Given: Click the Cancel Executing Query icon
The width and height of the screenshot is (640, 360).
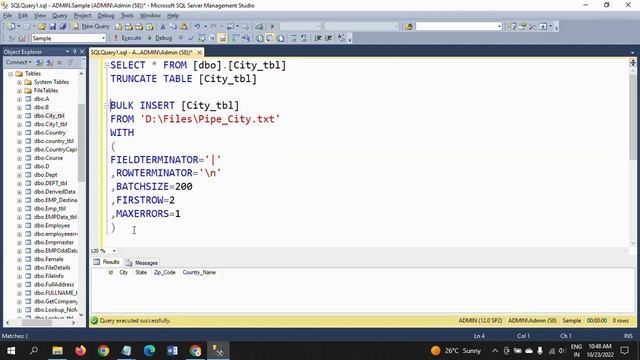Looking at the screenshot, I should point(181,38).
